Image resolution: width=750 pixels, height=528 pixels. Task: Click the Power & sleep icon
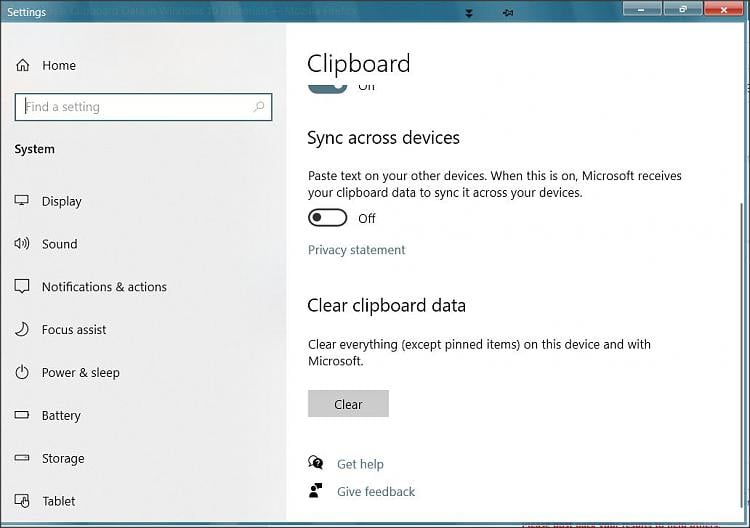pyautogui.click(x=22, y=373)
